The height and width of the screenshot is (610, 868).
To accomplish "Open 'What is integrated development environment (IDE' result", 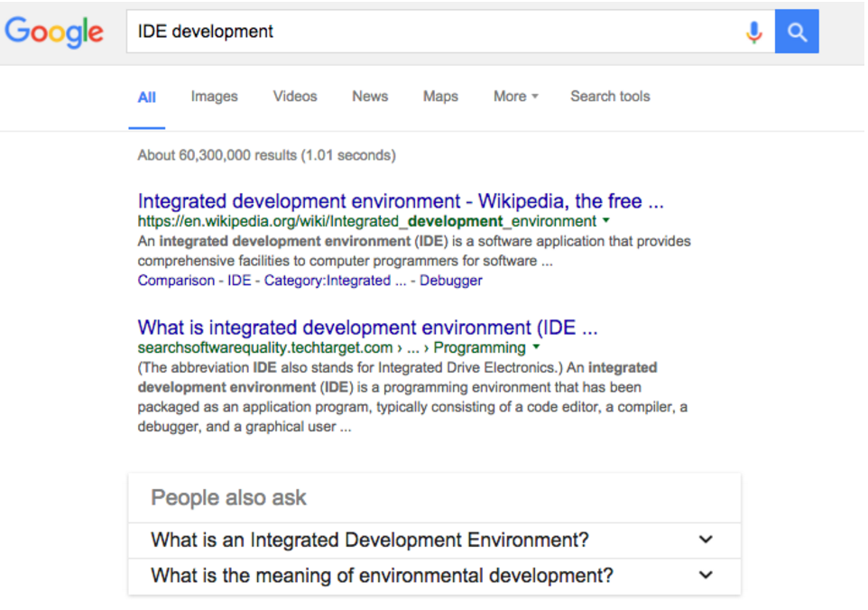I will [x=367, y=328].
